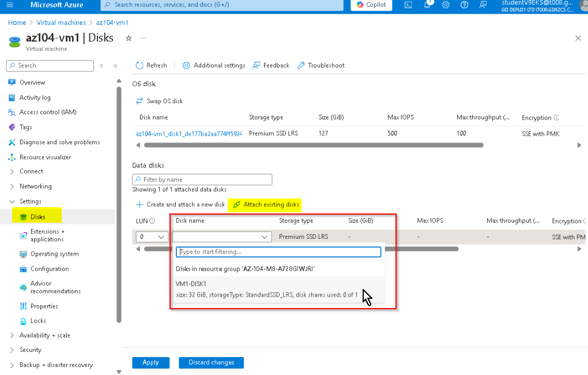Open Access control (IAM)
Image resolution: width=588 pixels, height=375 pixels.
pos(48,112)
